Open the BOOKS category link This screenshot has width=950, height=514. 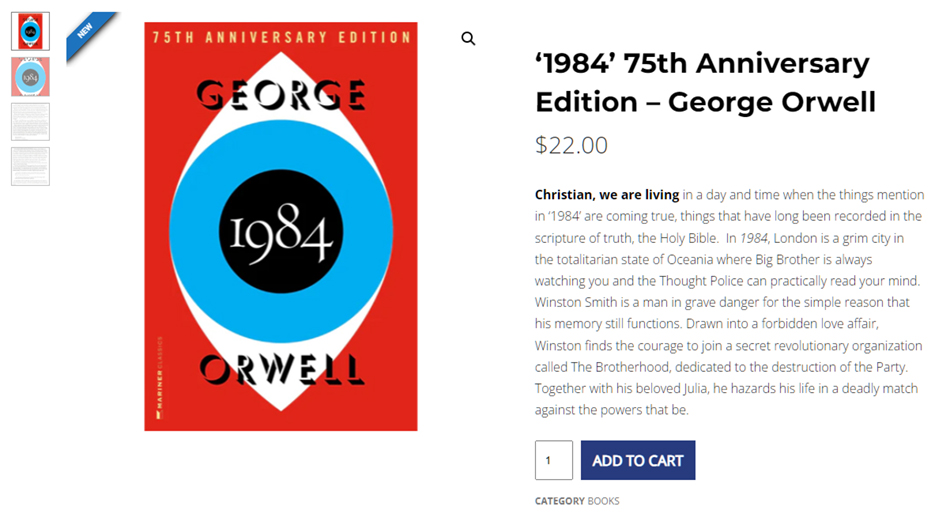click(x=603, y=501)
